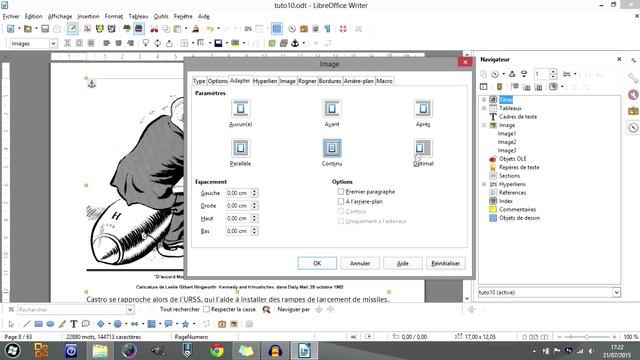Click the LibreOffice Writer taskbar icon
This screenshot has width=640, height=360.
304,351
